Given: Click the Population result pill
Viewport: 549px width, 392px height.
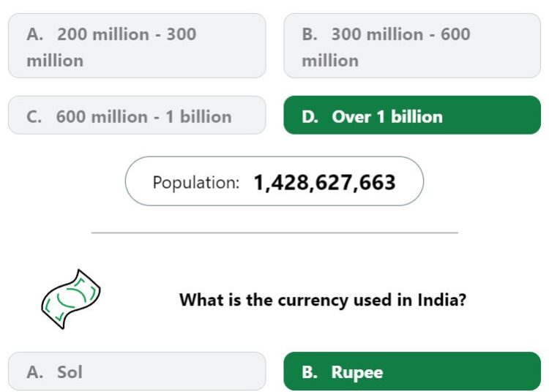Looking at the screenshot, I should (274, 181).
